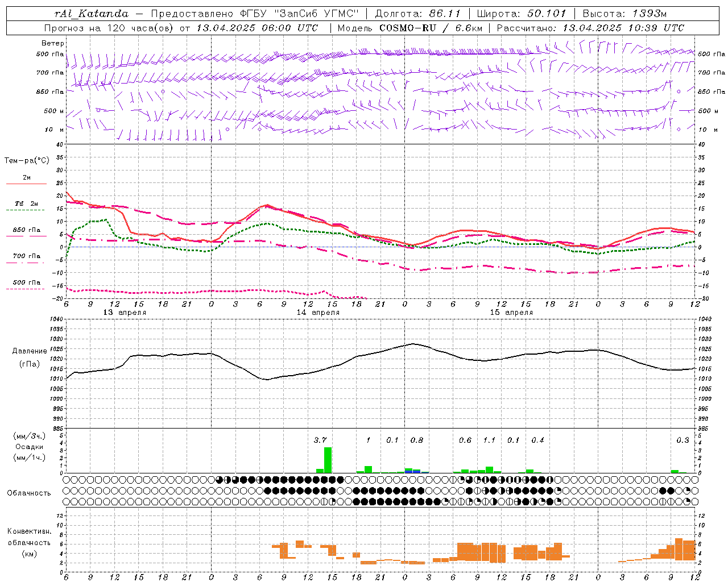Screen dimensions: 728x582
Task: Click the Долгота: 86.11 value
Action: 418,14
